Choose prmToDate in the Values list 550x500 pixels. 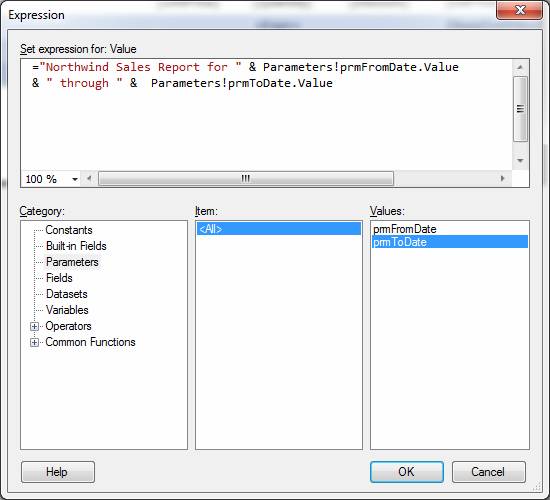pyautogui.click(x=450, y=242)
